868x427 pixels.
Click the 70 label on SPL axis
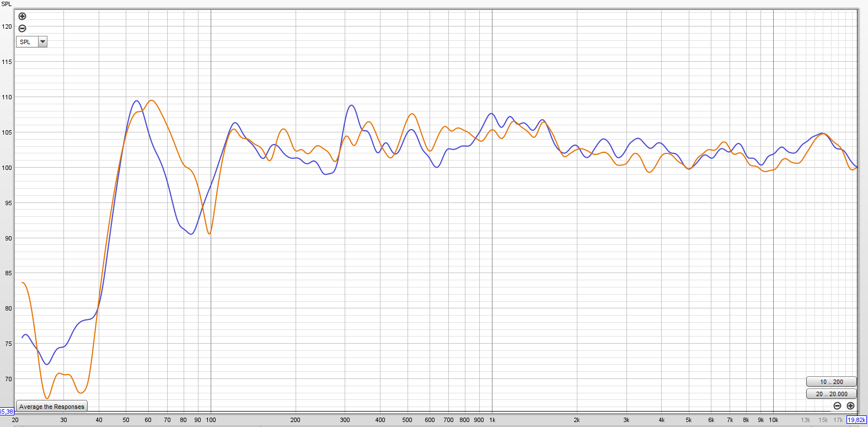tap(8, 379)
